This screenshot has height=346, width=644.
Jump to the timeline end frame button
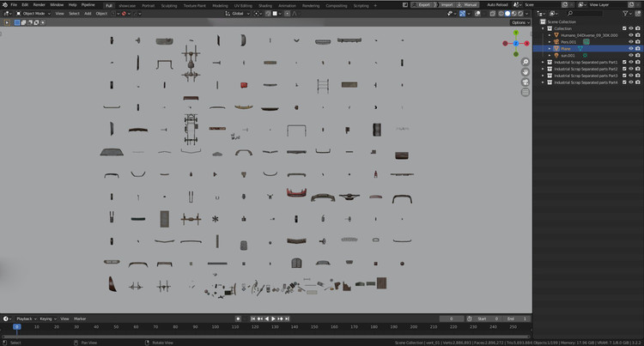(x=287, y=319)
